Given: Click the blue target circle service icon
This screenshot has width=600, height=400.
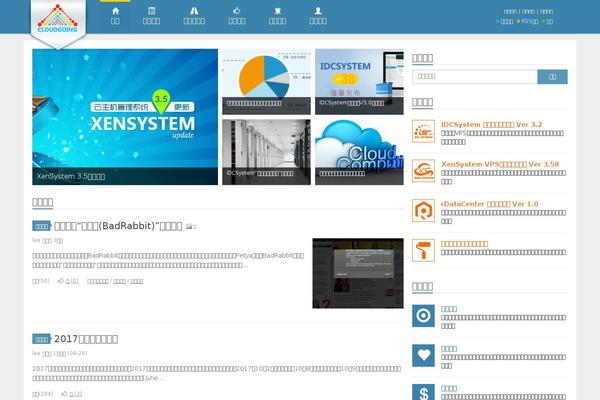Looking at the screenshot, I should [423, 316].
